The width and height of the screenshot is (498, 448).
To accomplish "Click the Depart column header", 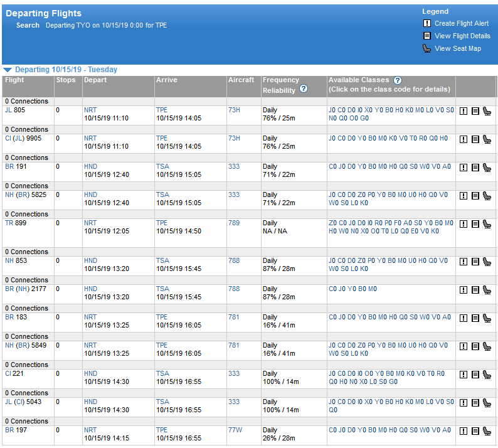I will [x=95, y=80].
